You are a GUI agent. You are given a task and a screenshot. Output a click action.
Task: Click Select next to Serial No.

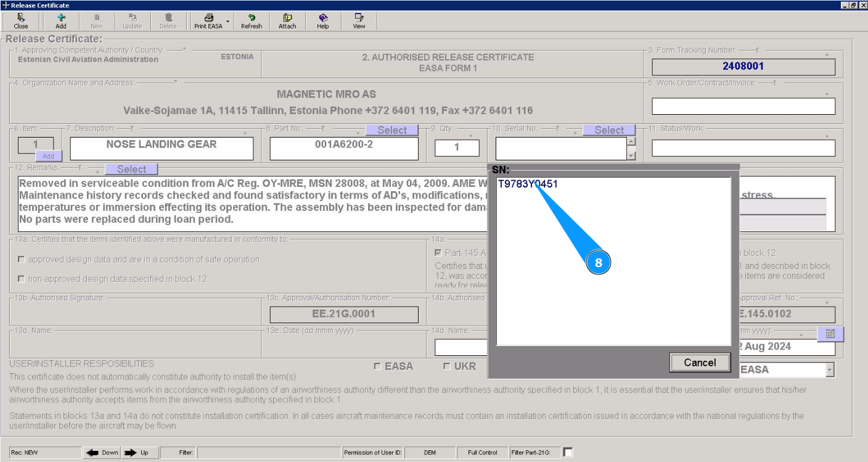[x=610, y=130]
